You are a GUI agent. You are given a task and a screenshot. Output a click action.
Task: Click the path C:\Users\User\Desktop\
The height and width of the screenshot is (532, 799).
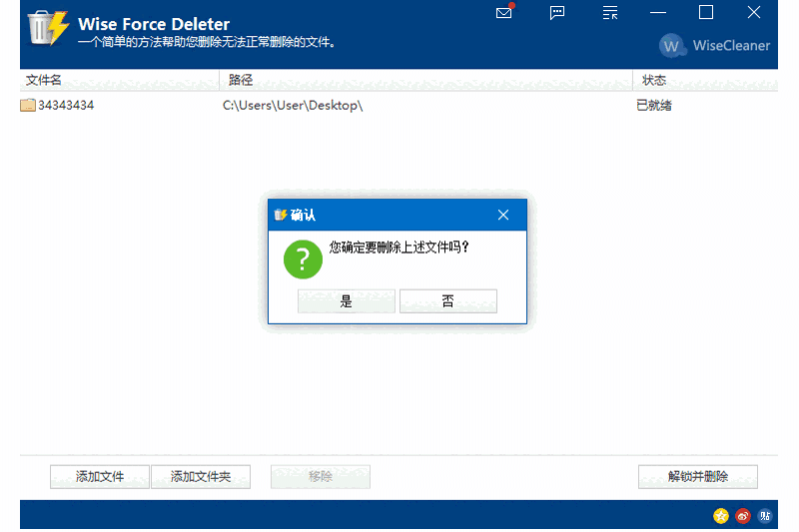coord(293,106)
